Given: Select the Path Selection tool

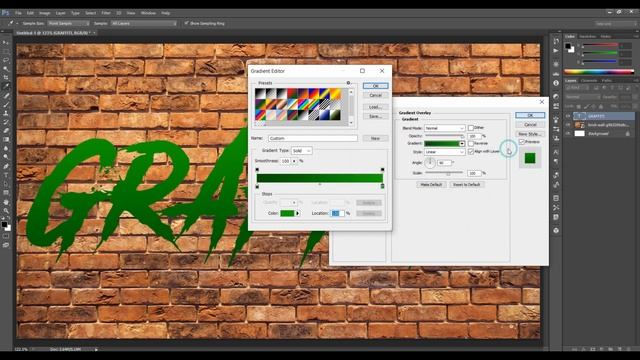Looking at the screenshot, I should coord(6,184).
